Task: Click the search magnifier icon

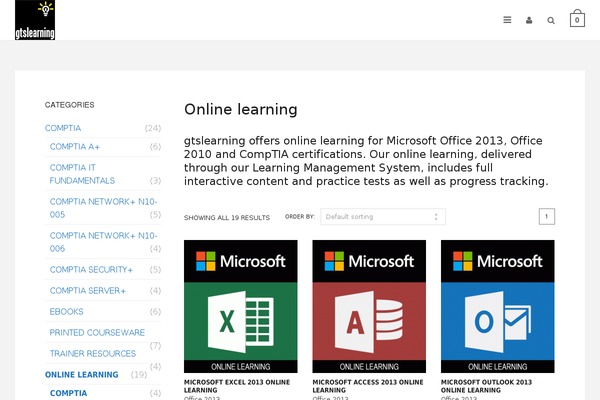Action: (x=551, y=21)
